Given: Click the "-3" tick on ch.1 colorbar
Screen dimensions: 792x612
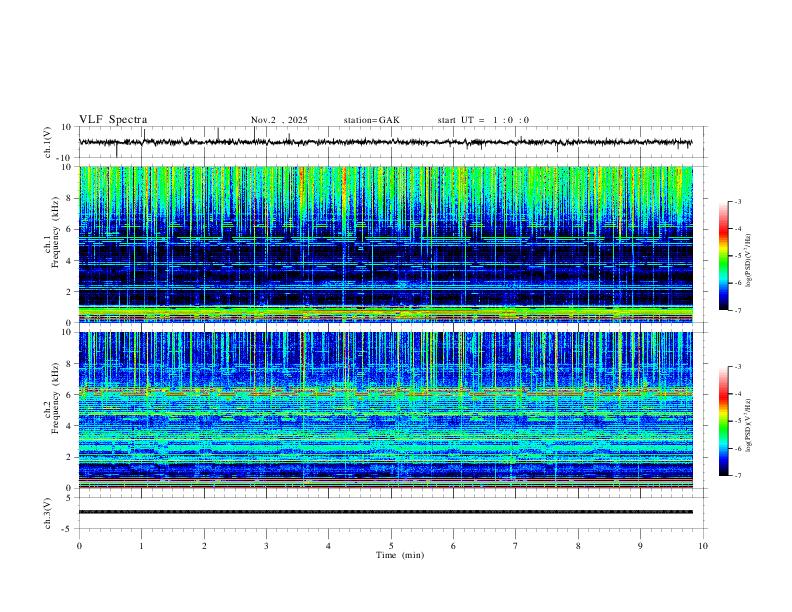Looking at the screenshot, I should [x=737, y=201].
